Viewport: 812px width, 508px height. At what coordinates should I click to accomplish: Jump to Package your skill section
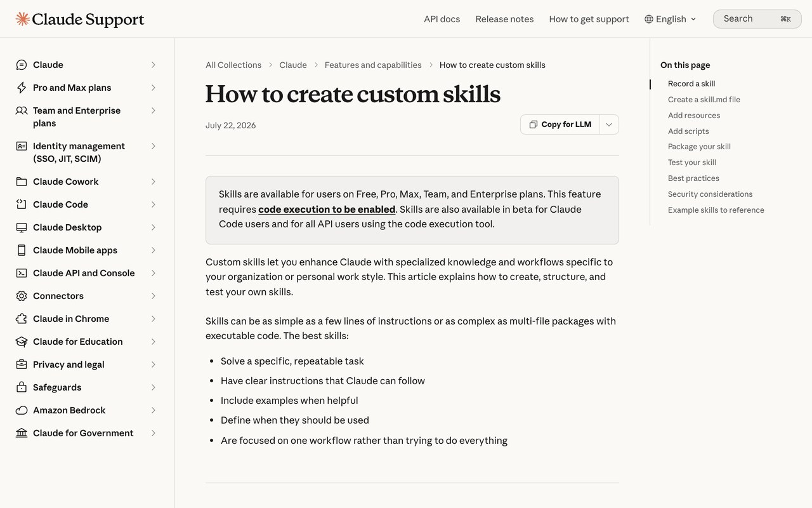(x=699, y=147)
